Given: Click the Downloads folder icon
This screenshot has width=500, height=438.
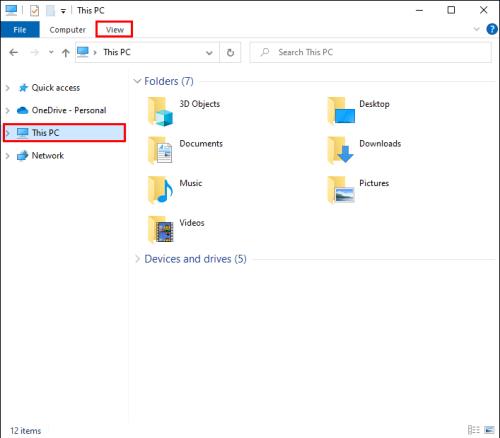Looking at the screenshot, I should [x=340, y=150].
